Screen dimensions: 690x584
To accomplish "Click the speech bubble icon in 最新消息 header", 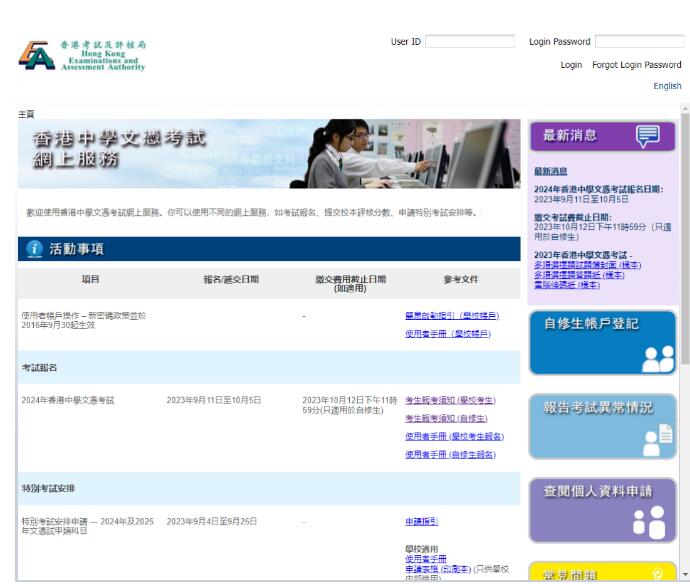I will (x=648, y=136).
